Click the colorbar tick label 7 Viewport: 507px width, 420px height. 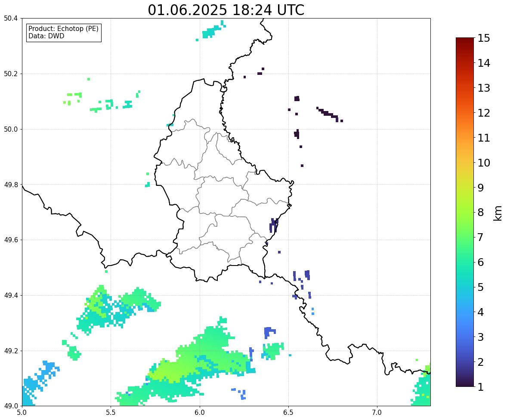(480, 237)
